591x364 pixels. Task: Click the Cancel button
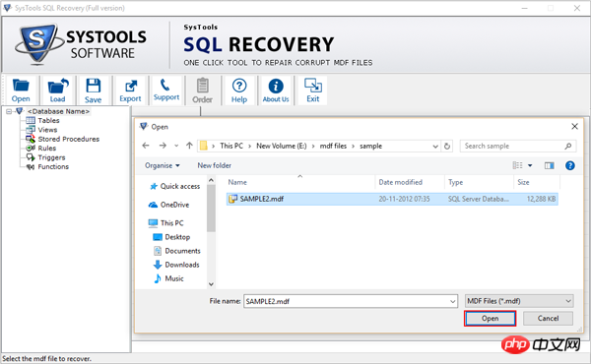point(548,319)
